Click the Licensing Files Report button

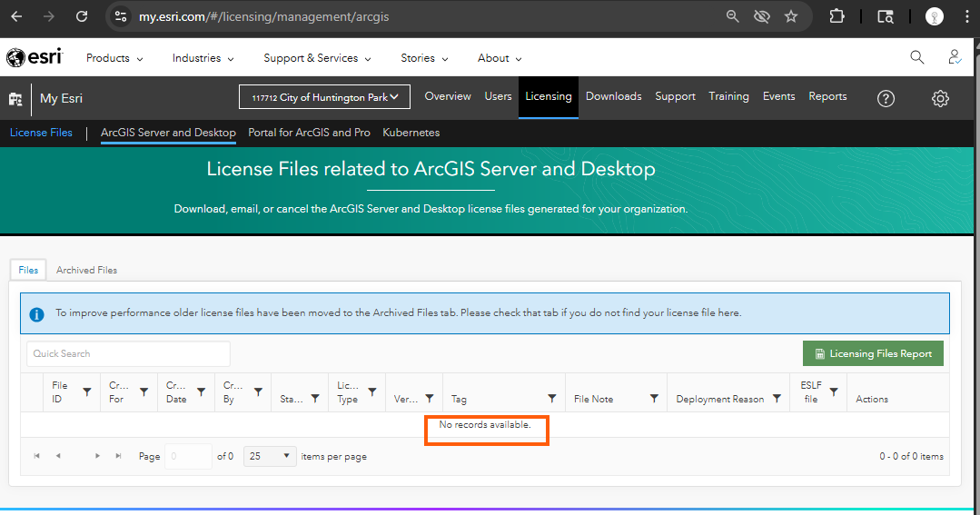click(x=873, y=353)
